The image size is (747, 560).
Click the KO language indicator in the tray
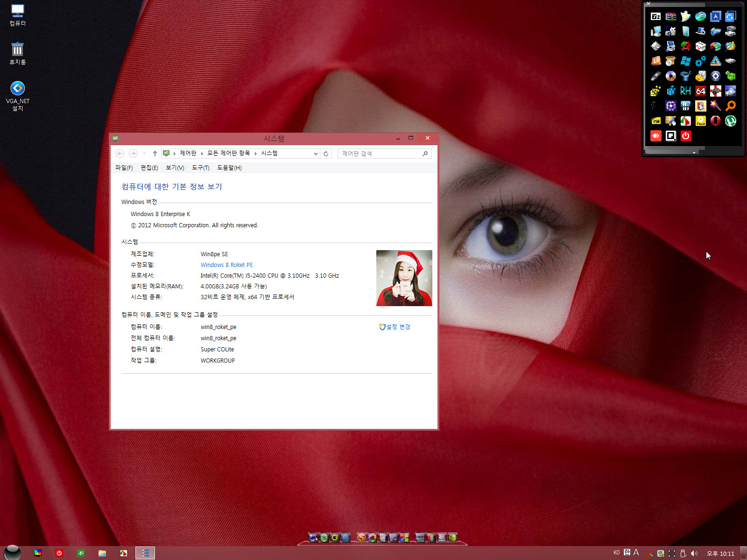point(617,553)
